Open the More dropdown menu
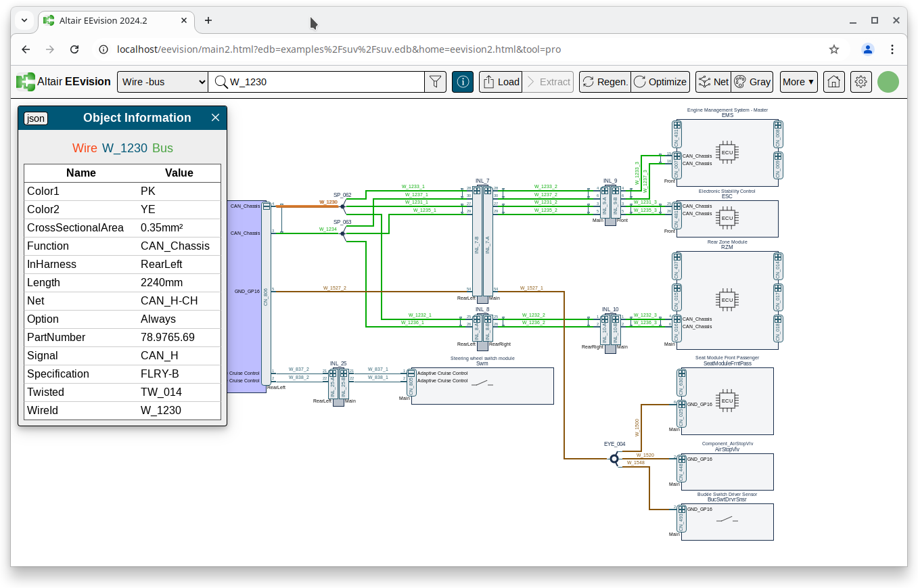918x588 pixels. 798,82
